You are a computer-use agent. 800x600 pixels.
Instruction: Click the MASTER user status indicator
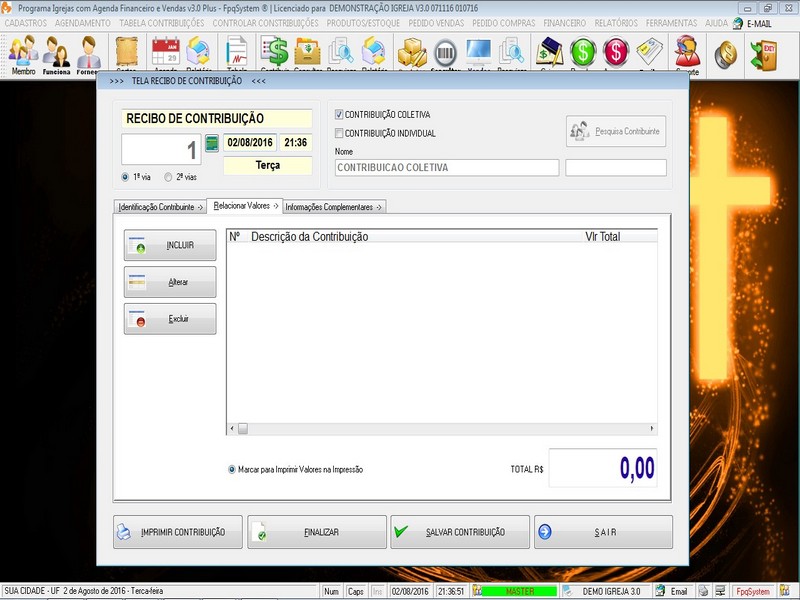(x=519, y=591)
